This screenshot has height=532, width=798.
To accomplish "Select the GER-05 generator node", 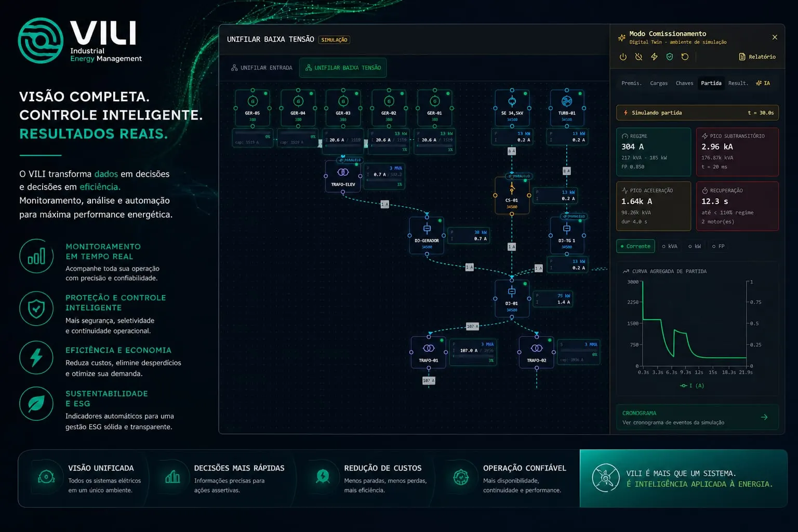I will (x=252, y=108).
